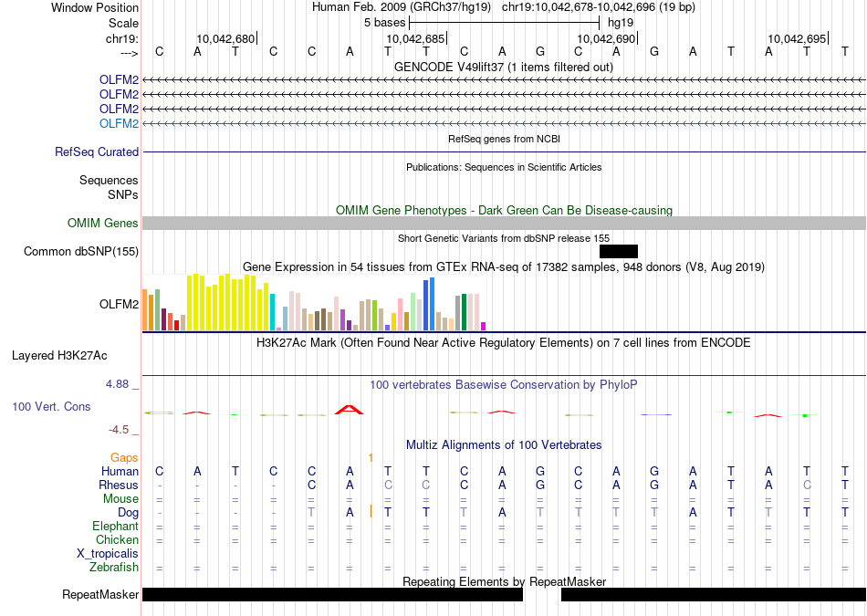Click the black dbSNP variant item
Screen dimensions: 867x616
[619, 252]
